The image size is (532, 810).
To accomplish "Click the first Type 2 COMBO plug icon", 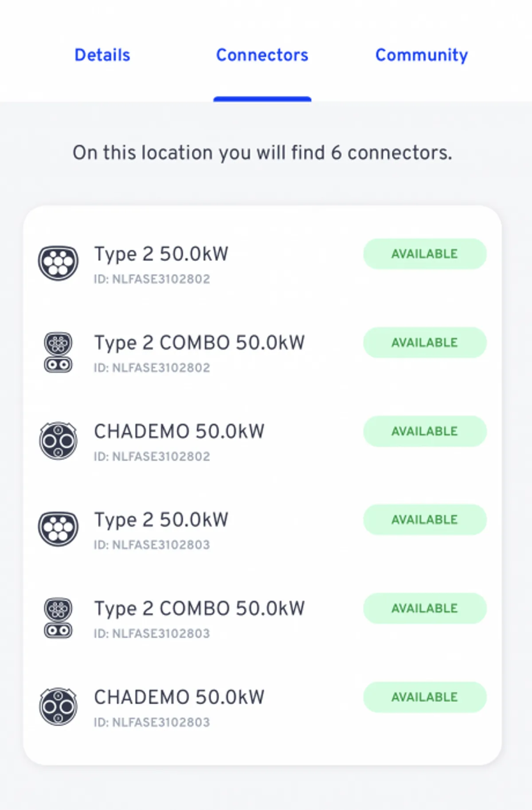I will point(58,353).
